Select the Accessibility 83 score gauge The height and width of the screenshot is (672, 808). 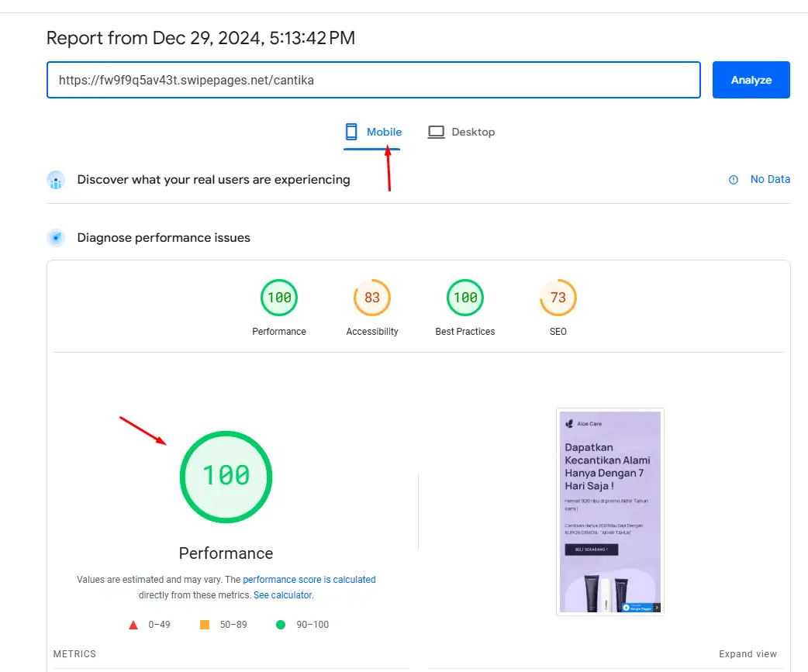pos(372,298)
